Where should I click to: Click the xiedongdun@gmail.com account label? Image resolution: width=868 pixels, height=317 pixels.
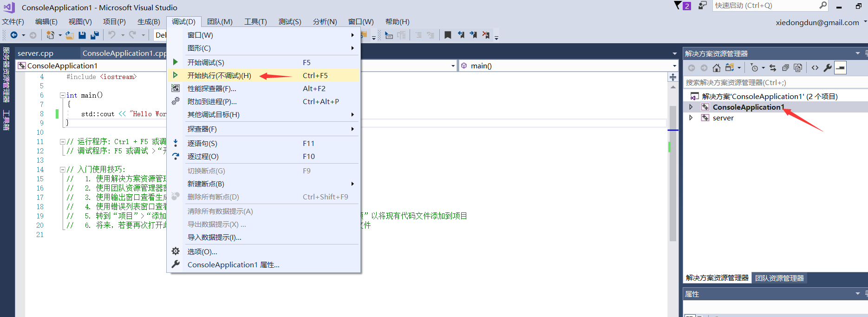(x=817, y=22)
